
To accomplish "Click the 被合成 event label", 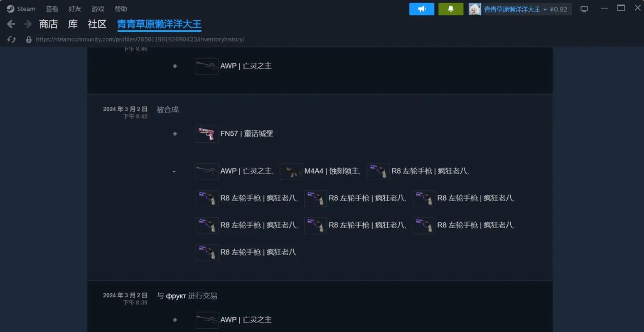I will click(167, 110).
